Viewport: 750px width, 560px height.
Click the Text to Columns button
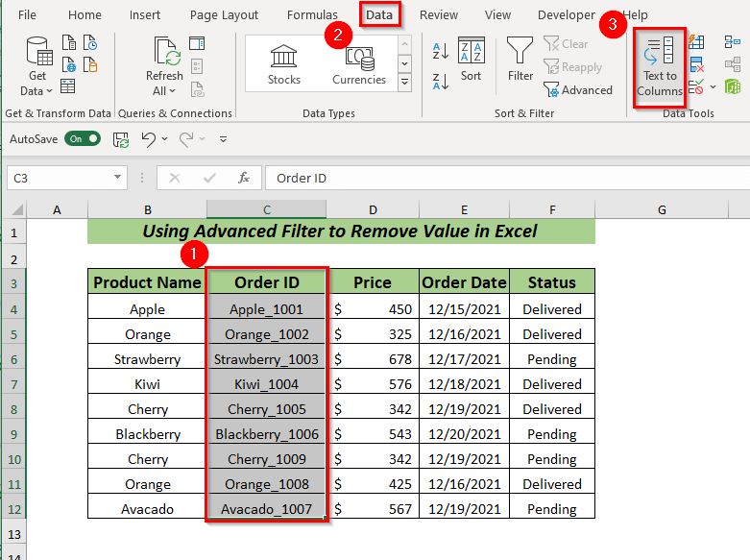tap(660, 67)
